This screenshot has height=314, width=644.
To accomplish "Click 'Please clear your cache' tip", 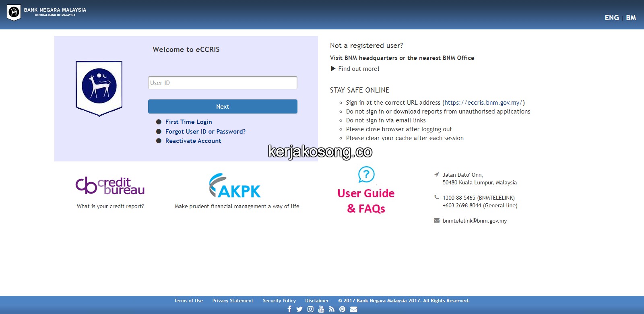I will tap(405, 138).
